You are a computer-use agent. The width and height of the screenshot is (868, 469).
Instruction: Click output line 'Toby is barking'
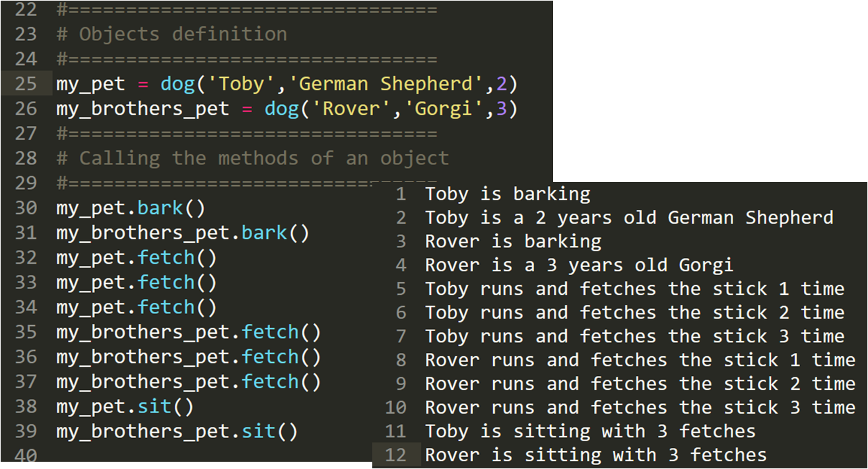coord(508,194)
